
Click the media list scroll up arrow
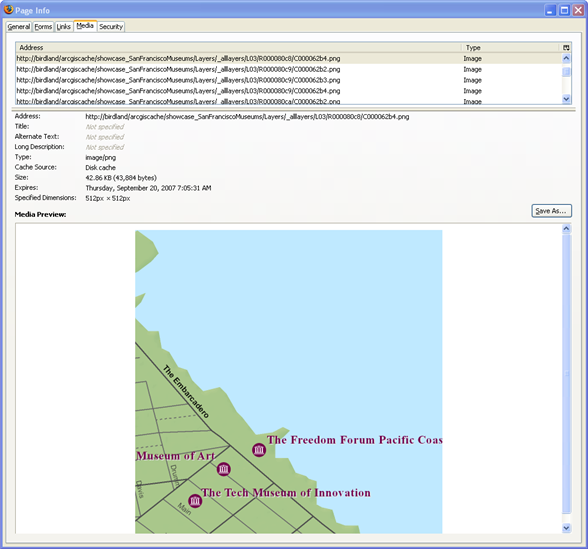566,58
